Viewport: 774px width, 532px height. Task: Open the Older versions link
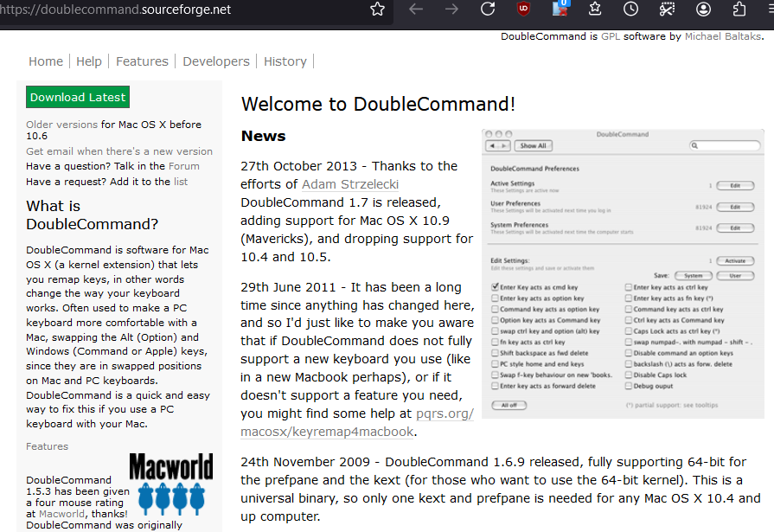point(61,125)
